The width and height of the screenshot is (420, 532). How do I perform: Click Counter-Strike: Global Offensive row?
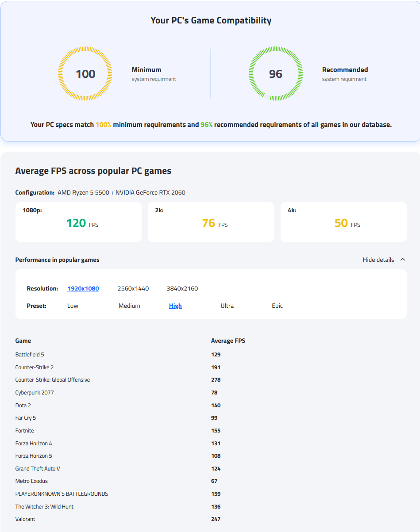pyautogui.click(x=211, y=380)
